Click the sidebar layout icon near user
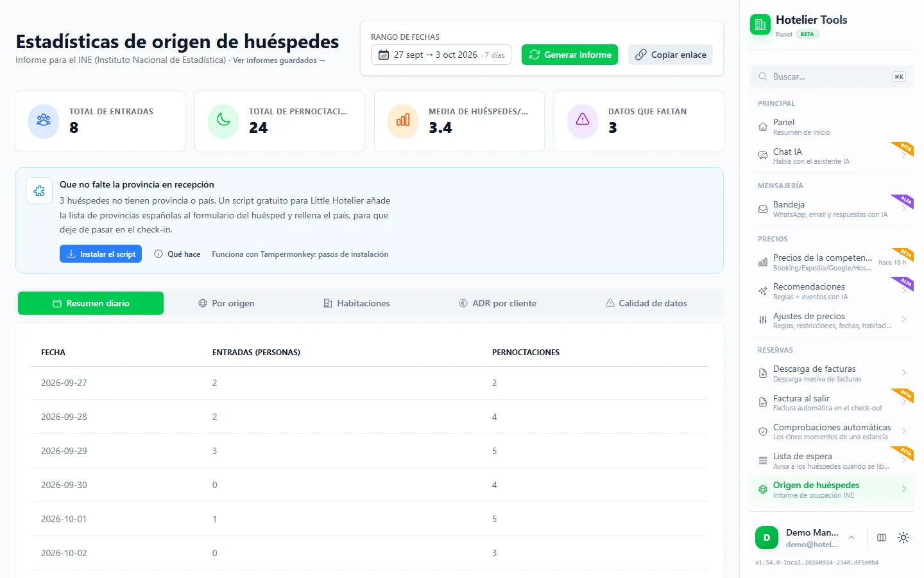 [x=882, y=538]
